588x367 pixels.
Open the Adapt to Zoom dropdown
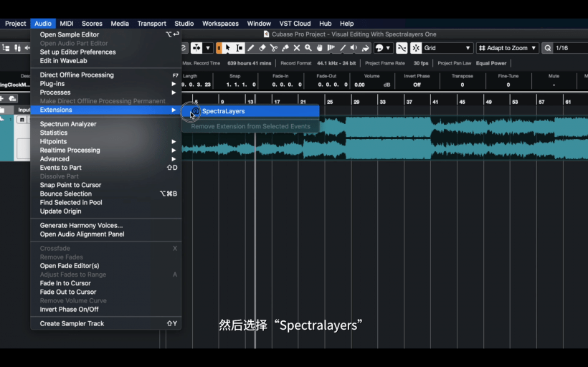pyautogui.click(x=508, y=48)
